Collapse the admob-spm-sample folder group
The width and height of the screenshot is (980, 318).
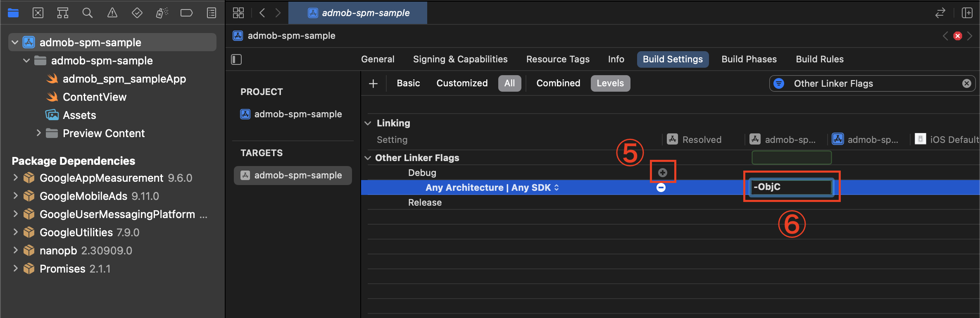[26, 61]
